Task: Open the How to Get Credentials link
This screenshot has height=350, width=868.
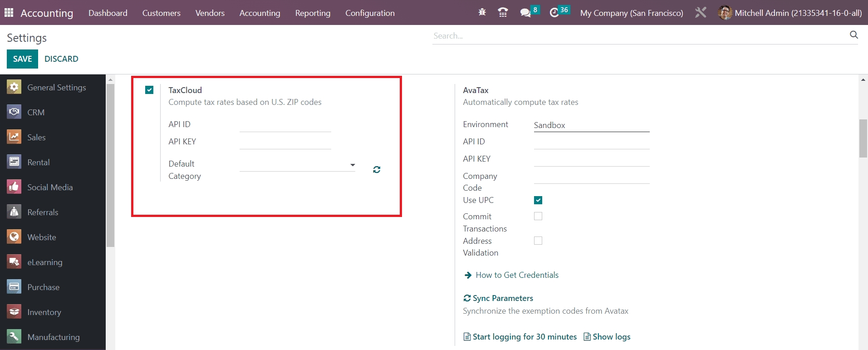Action: 517,275
